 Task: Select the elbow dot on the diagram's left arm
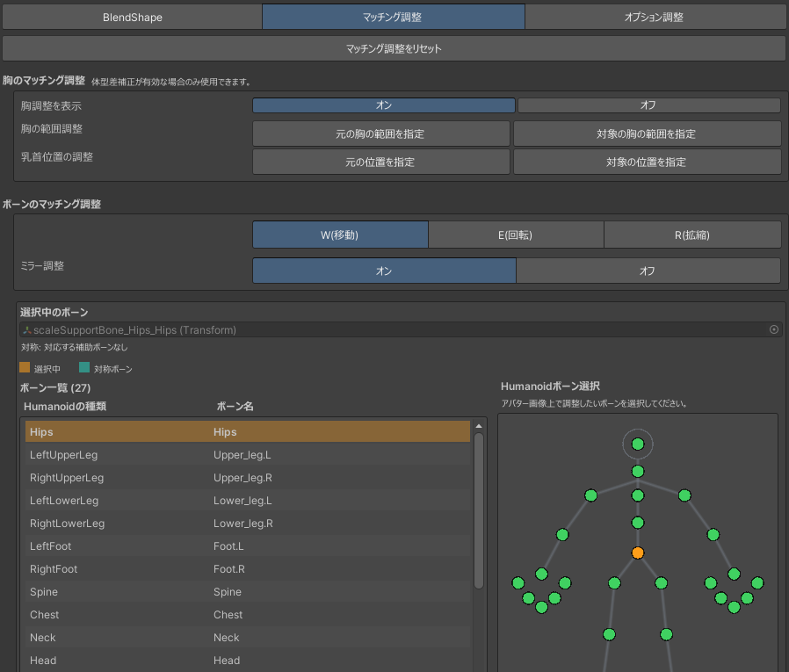pos(562,534)
